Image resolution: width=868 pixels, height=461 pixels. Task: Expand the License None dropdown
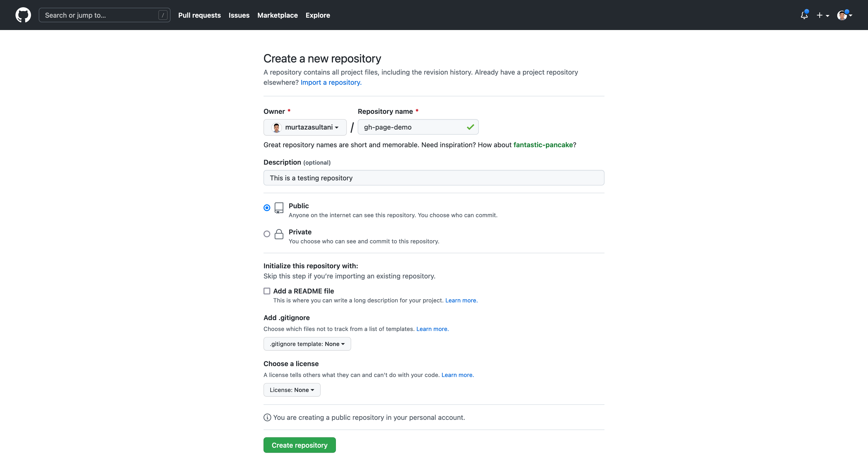pyautogui.click(x=292, y=390)
